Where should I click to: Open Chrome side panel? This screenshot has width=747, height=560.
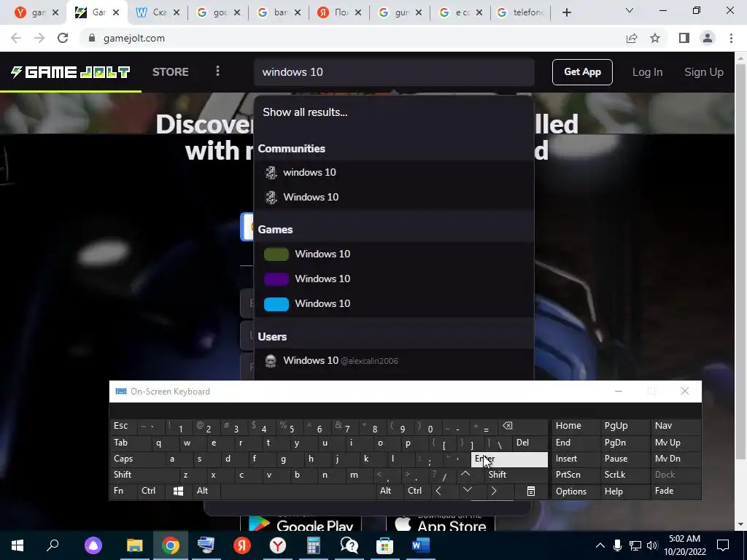[x=684, y=38]
